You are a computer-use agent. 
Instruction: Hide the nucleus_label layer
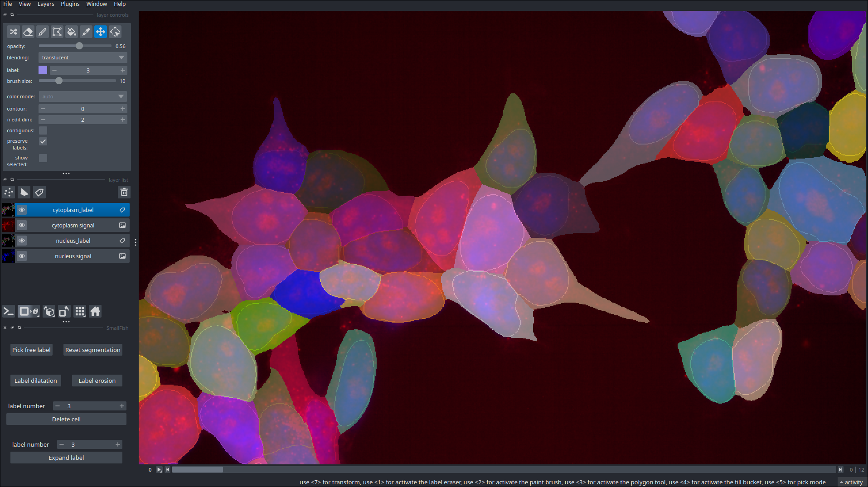[x=22, y=241]
